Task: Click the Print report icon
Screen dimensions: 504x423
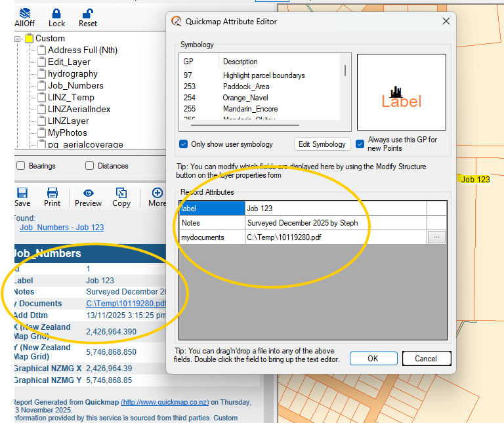Action: pyautogui.click(x=52, y=193)
